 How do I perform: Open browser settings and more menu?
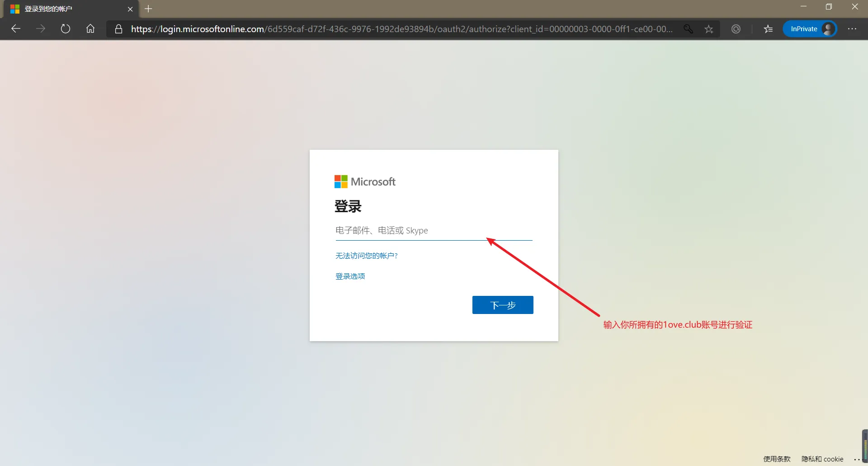tap(852, 29)
